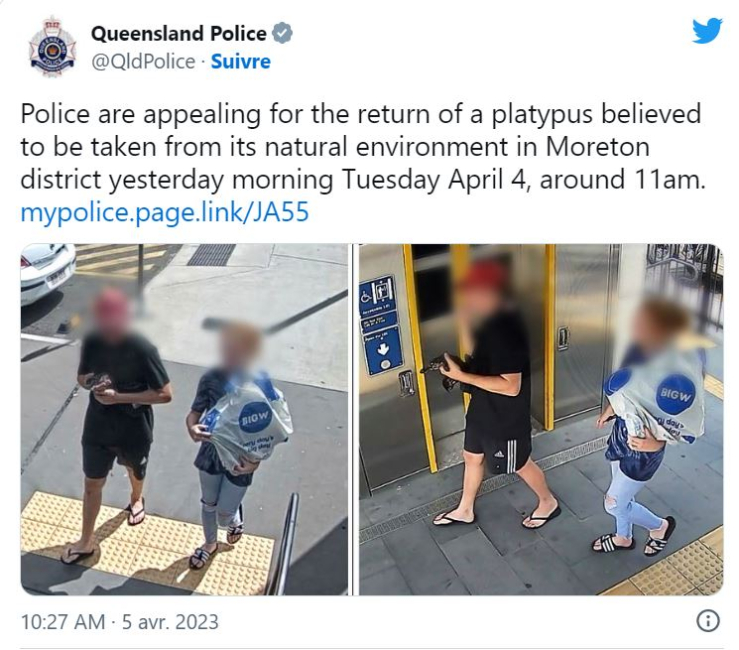The width and height of the screenshot is (739, 650).
Task: Open the left CCTV photo with the white car
Action: (184, 419)
